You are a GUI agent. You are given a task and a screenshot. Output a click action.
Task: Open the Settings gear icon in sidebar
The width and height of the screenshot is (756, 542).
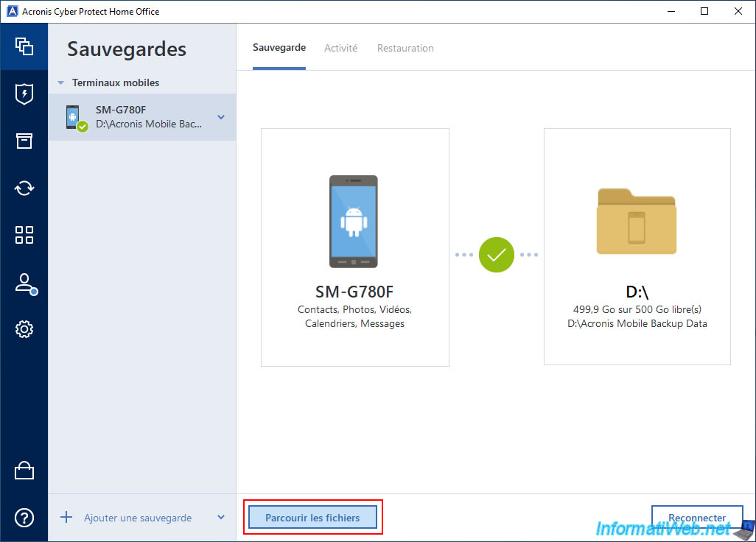[24, 329]
